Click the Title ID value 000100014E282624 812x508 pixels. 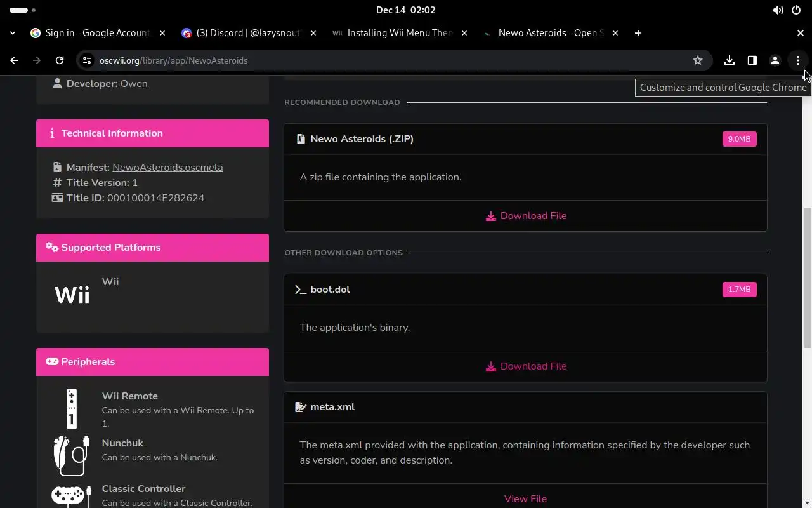click(x=155, y=198)
